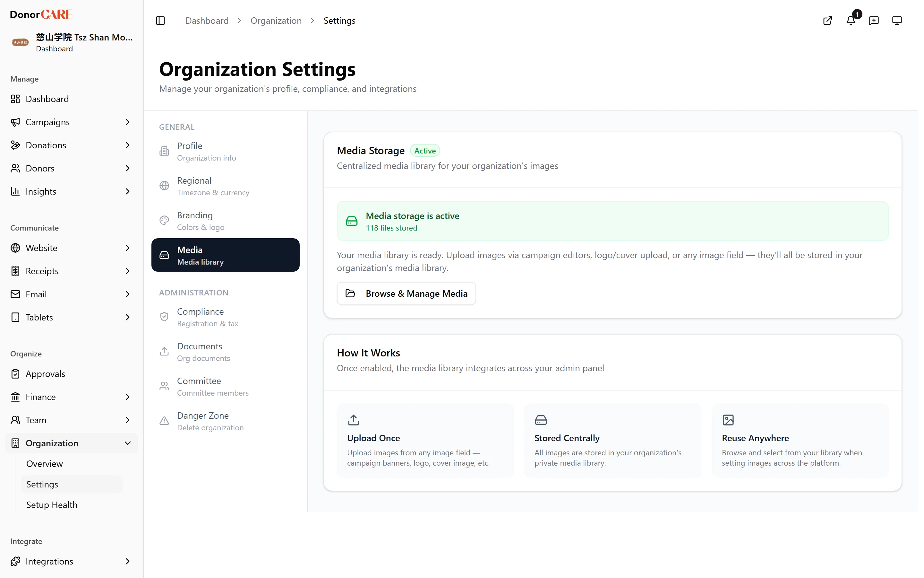Screen dimensions: 924x578
Task: Open Approvals in the sidebar
Action: tap(72, 374)
